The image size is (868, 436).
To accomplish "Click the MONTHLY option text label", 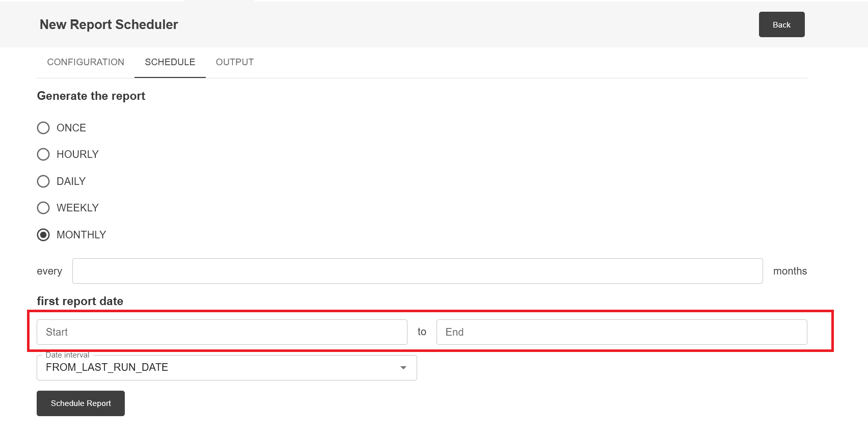I will coord(81,235).
